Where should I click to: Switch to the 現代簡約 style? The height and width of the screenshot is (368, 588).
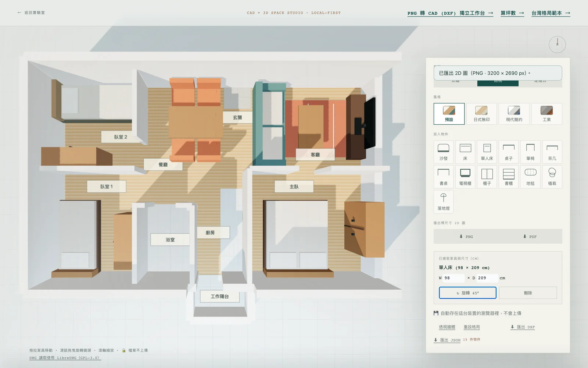click(x=514, y=114)
